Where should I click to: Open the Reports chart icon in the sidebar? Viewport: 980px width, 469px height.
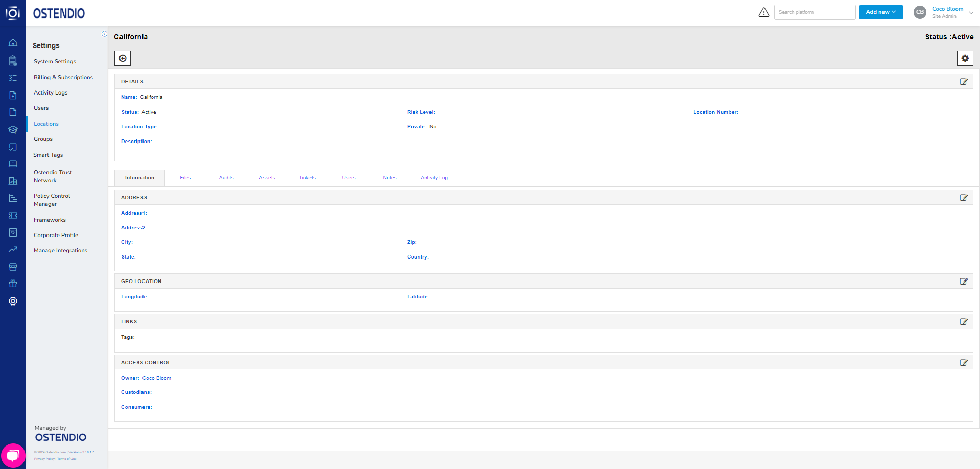[x=13, y=198]
